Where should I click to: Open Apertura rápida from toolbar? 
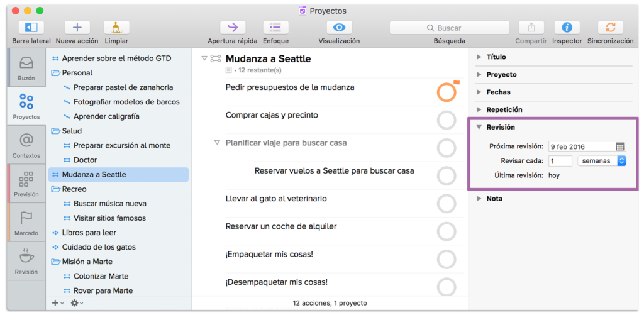(232, 28)
